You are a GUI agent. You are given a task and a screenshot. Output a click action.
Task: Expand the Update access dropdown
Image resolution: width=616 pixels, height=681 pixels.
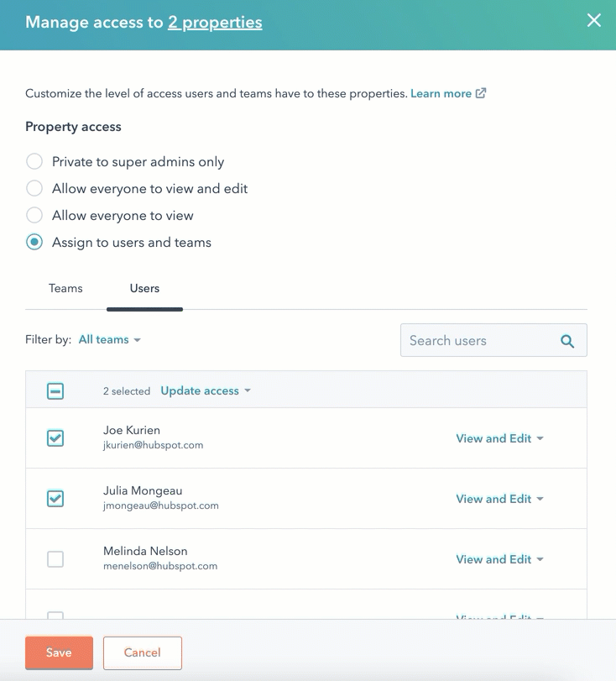tap(205, 390)
